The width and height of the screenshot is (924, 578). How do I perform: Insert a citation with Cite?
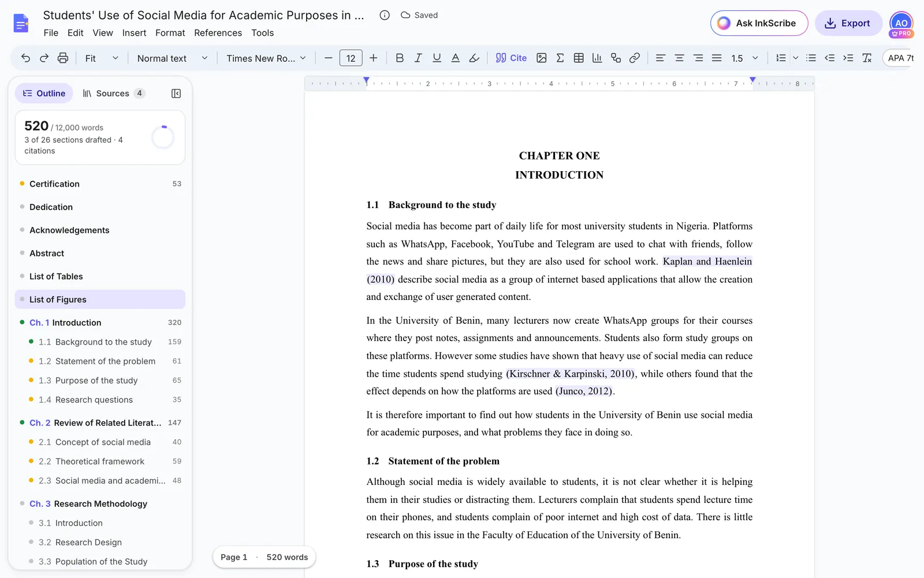click(x=511, y=58)
